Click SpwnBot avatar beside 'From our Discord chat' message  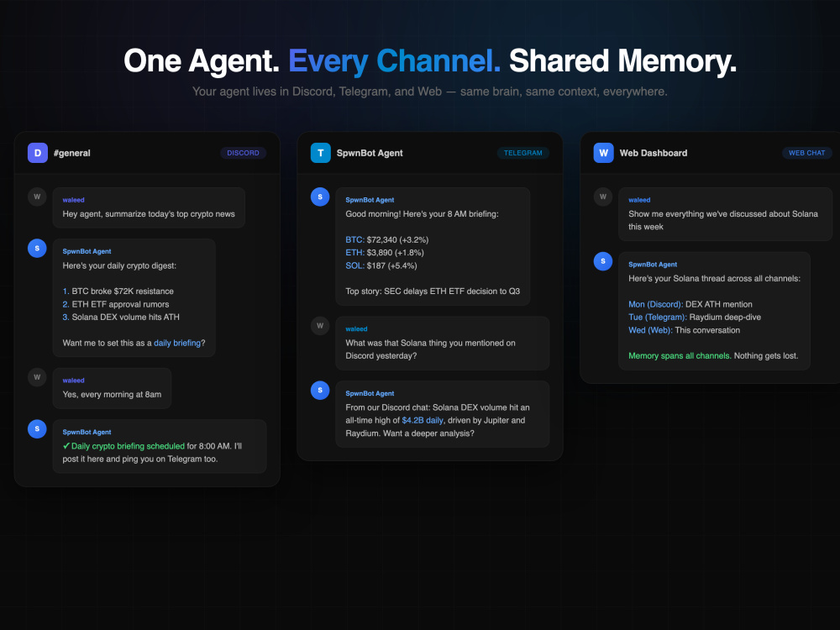coord(320,390)
